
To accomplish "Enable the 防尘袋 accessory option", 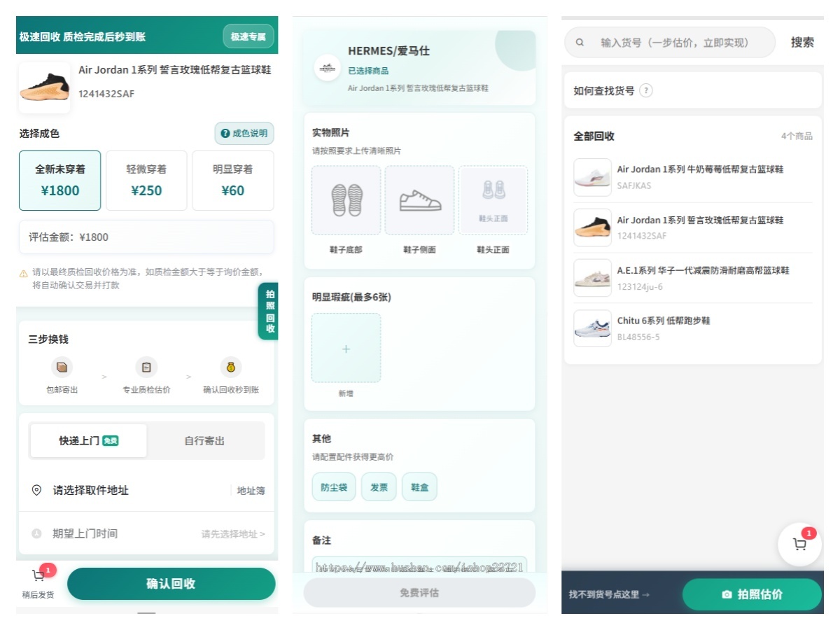I will tap(333, 486).
